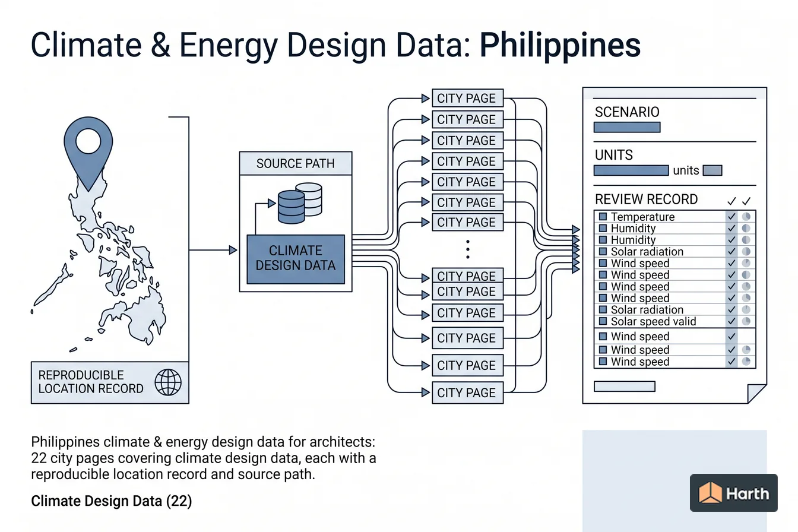Click the UNITS heading
The height and width of the screenshot is (532, 798).
click(614, 156)
